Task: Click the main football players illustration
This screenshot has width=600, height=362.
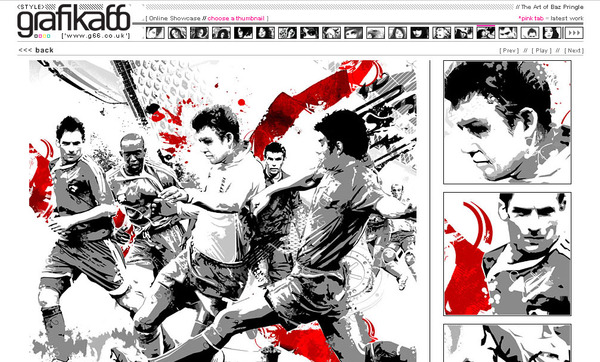Action: pyautogui.click(x=223, y=211)
